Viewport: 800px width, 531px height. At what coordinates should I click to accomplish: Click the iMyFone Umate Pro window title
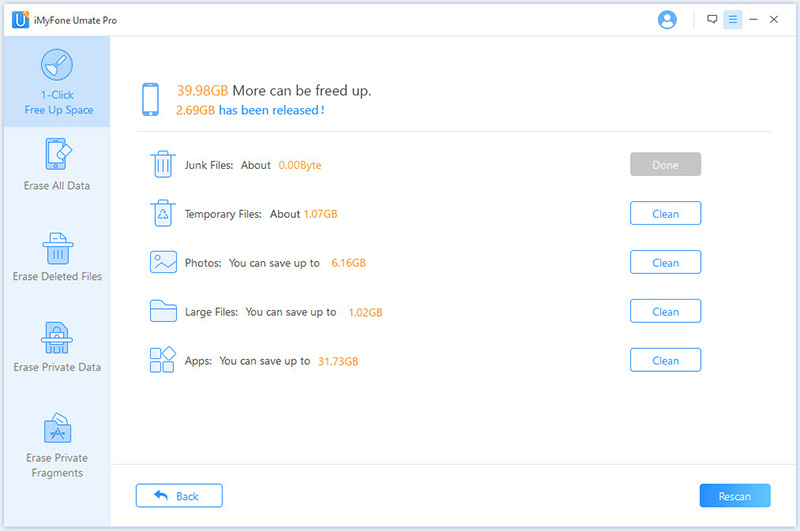(76, 20)
